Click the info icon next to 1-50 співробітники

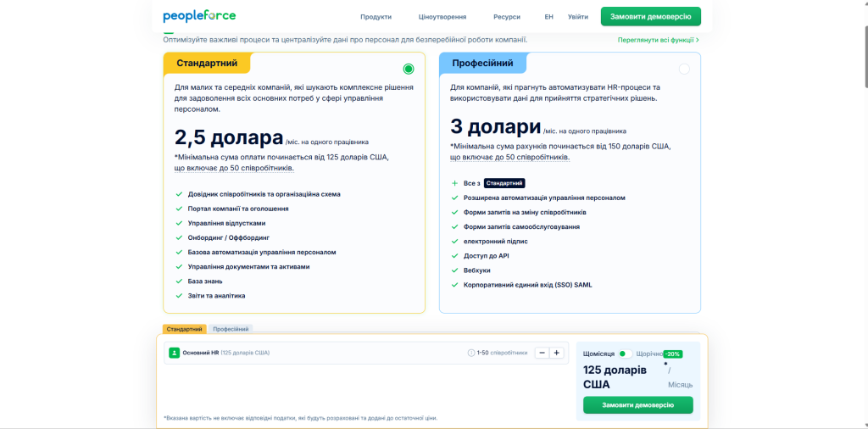click(x=471, y=353)
